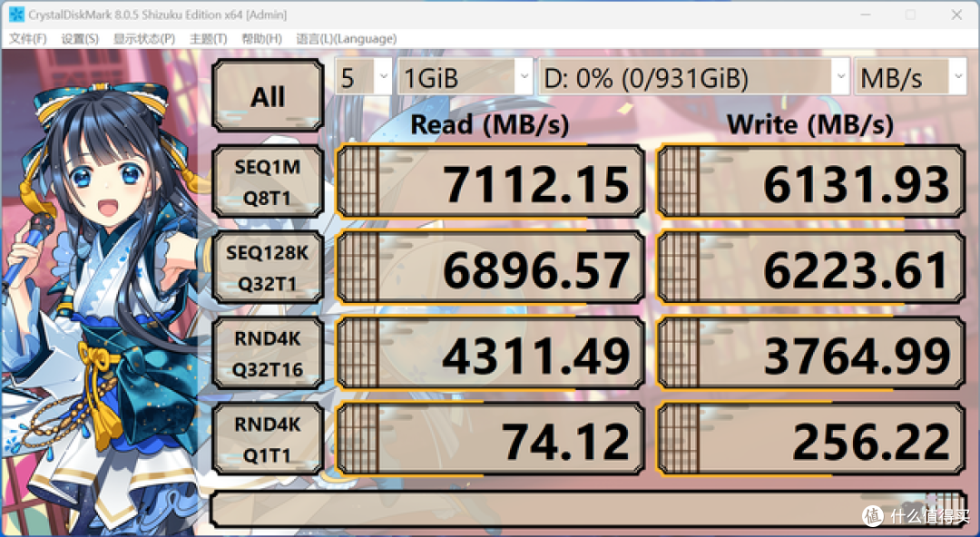Open the 语言(L)(Language) menu
The image size is (980, 537).
346,39
